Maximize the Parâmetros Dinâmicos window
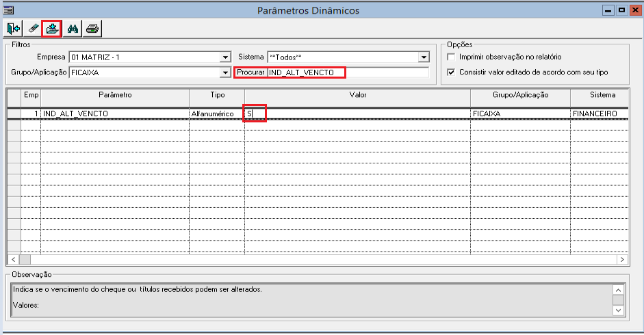The image size is (644, 335). click(621, 10)
